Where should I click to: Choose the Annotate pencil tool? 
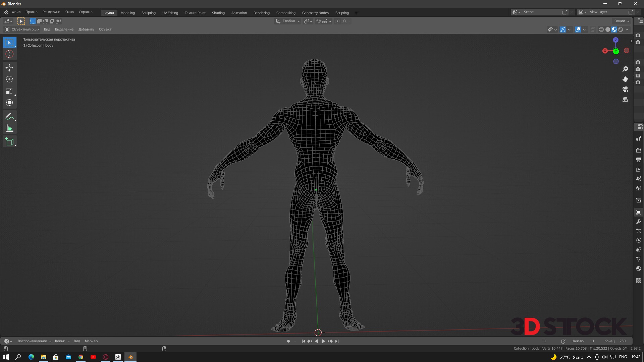[x=9, y=116]
